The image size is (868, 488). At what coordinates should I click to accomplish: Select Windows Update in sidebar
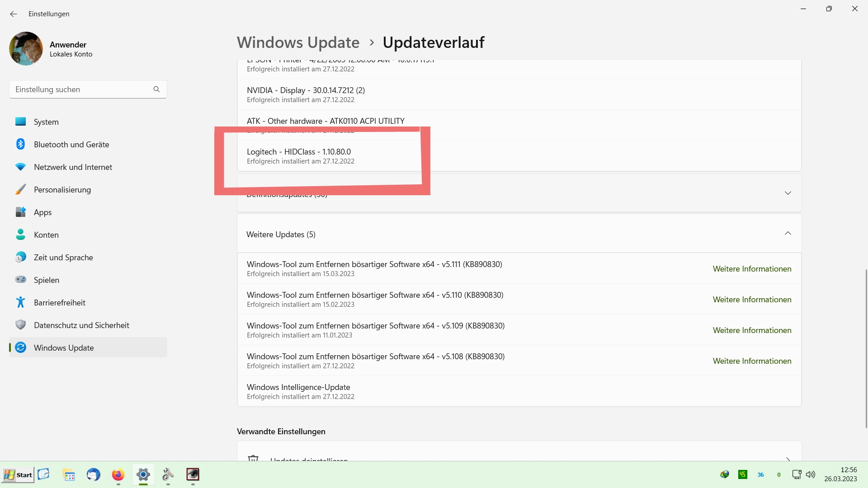point(88,347)
